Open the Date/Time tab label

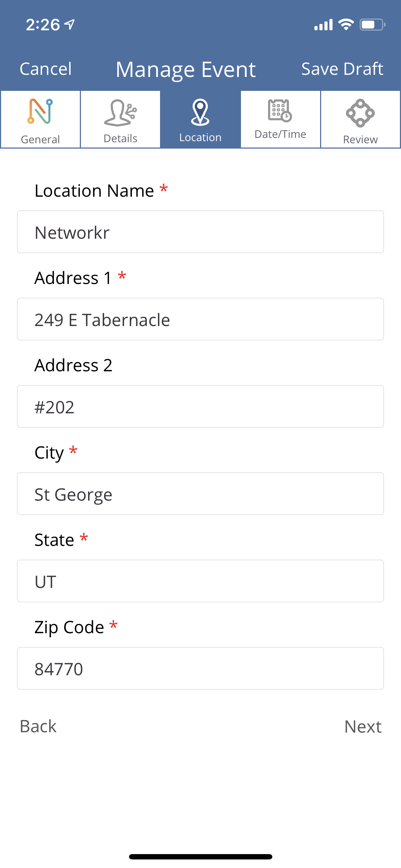[x=280, y=134]
